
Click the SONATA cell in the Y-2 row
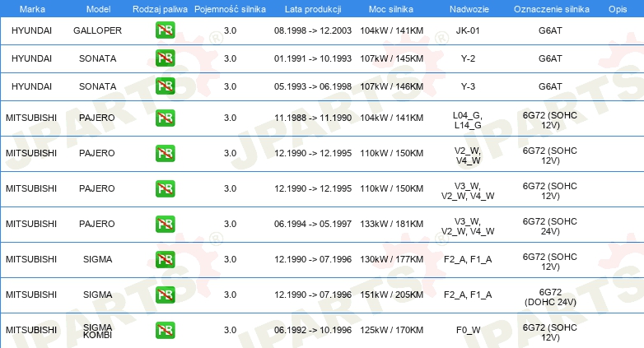tap(98, 58)
